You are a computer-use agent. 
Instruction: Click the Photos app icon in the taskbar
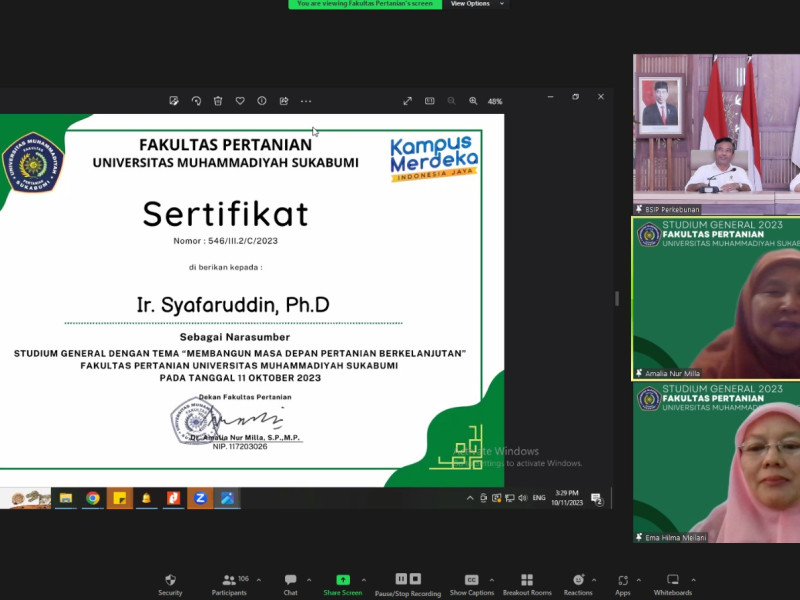227,498
